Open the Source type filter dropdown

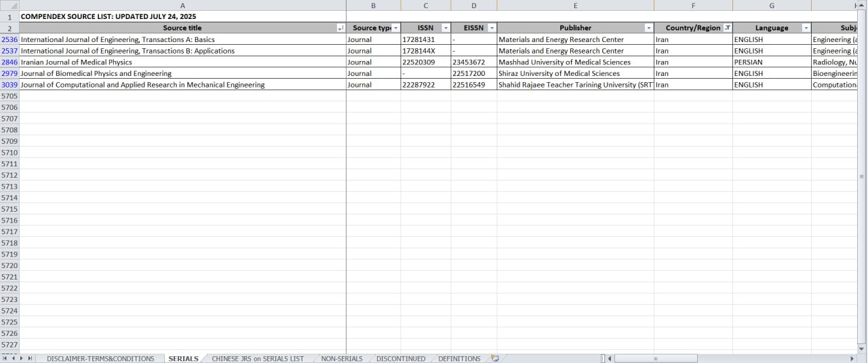coord(395,28)
